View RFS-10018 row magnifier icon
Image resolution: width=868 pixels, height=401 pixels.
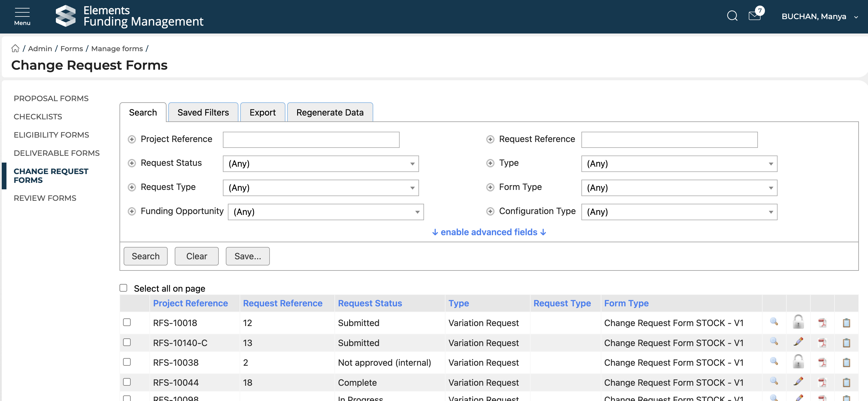[x=774, y=322]
